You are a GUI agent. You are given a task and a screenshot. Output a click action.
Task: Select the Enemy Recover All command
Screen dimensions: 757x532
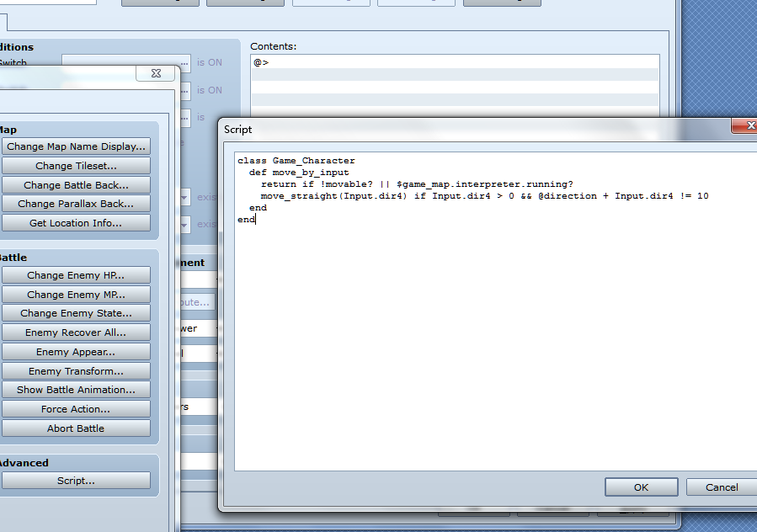tap(76, 332)
